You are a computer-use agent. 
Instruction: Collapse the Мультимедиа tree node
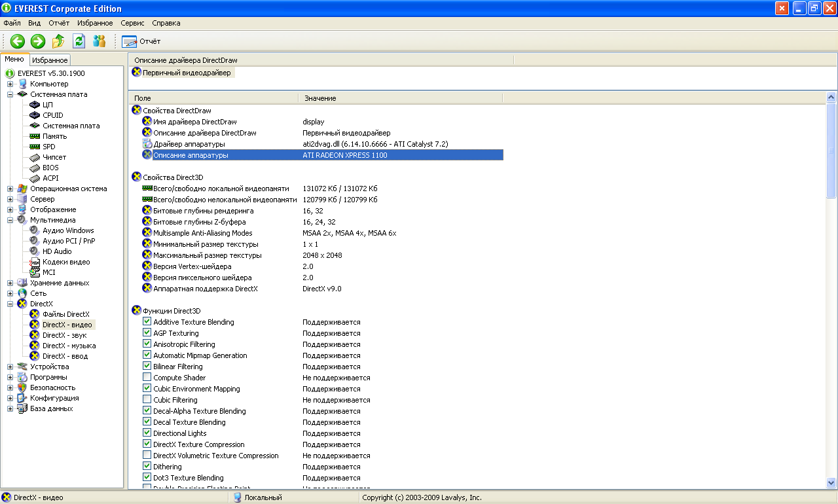coord(10,220)
